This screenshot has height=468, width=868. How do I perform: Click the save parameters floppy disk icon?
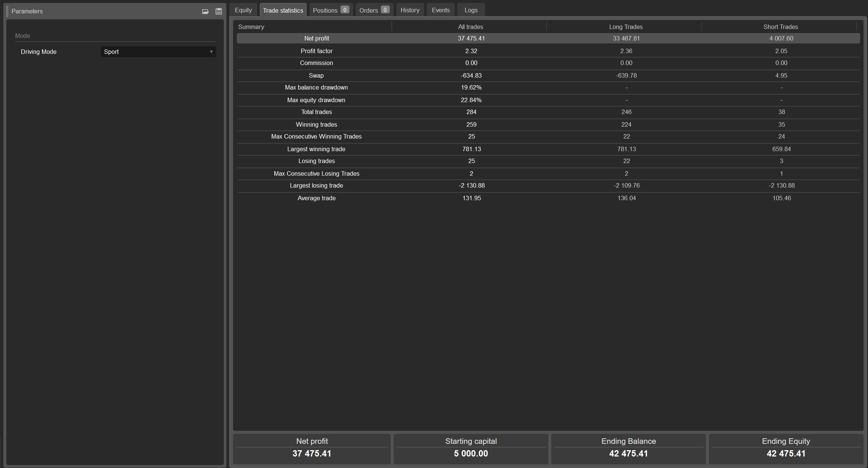click(219, 12)
